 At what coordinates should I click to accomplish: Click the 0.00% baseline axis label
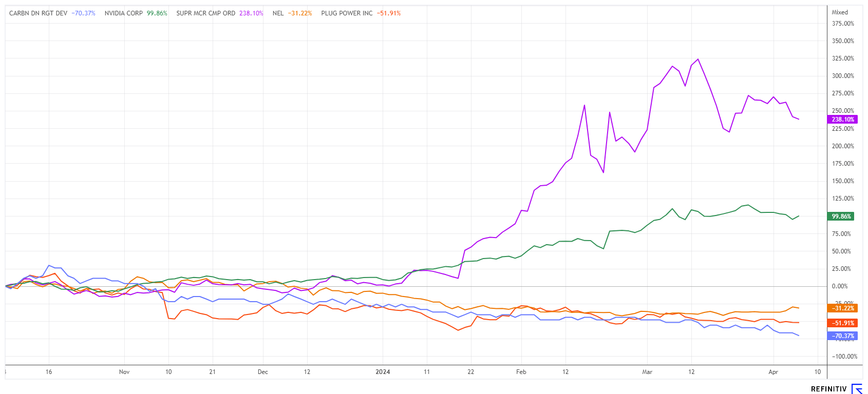[840, 286]
